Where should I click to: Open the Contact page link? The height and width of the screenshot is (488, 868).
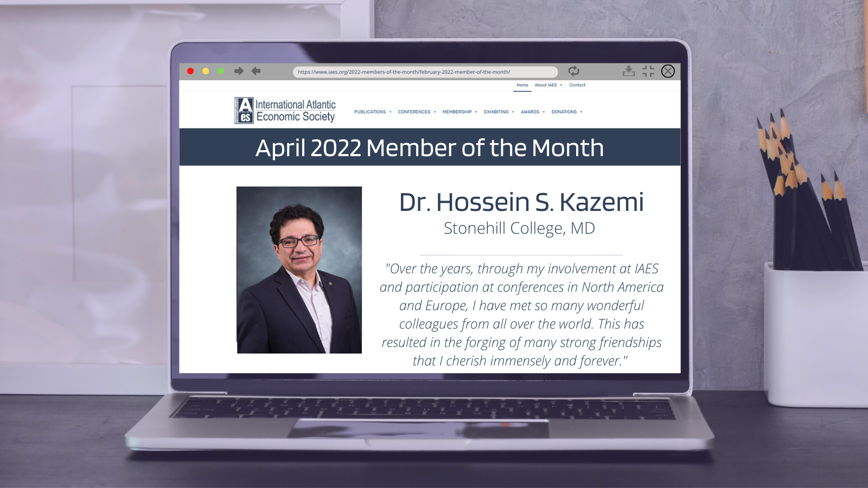[x=577, y=85]
